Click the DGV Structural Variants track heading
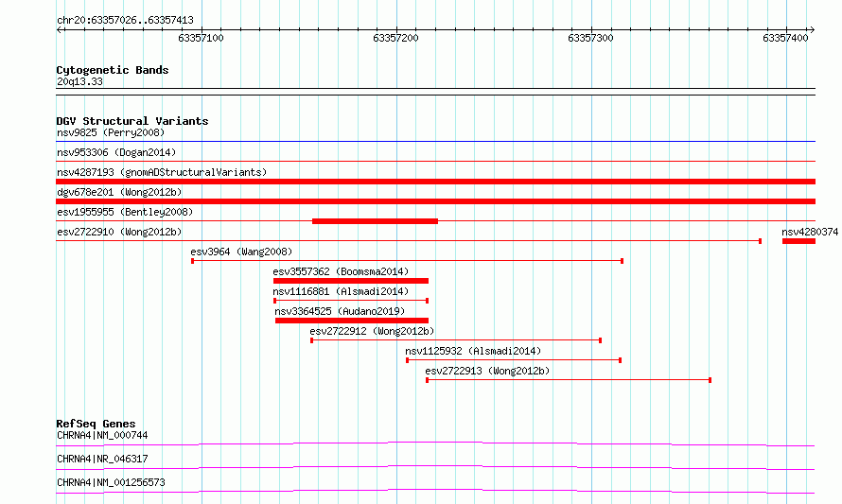The width and height of the screenshot is (842, 504). [x=132, y=121]
